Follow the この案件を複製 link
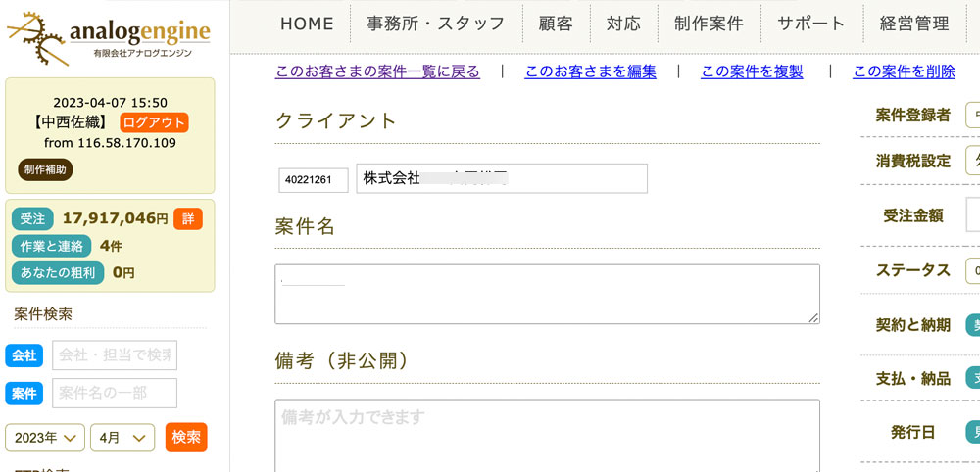Image resolution: width=980 pixels, height=472 pixels. tap(752, 71)
